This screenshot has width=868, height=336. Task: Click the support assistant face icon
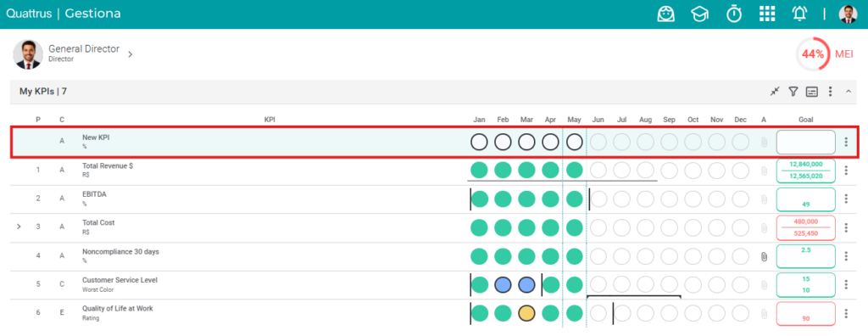click(666, 14)
